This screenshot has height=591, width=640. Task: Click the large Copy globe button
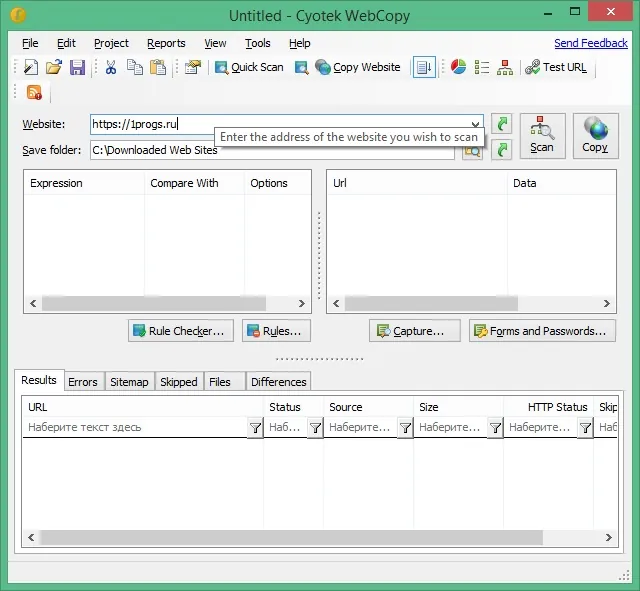point(596,136)
